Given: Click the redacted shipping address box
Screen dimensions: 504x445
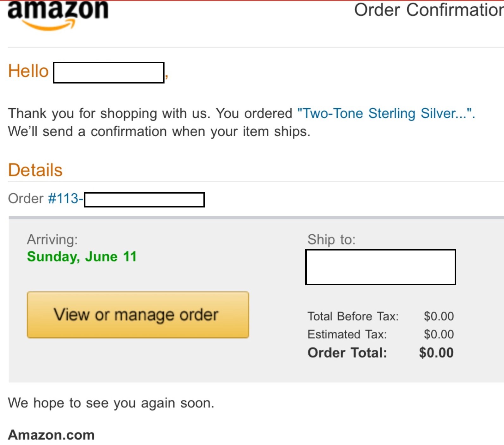Looking at the screenshot, I should [380, 267].
